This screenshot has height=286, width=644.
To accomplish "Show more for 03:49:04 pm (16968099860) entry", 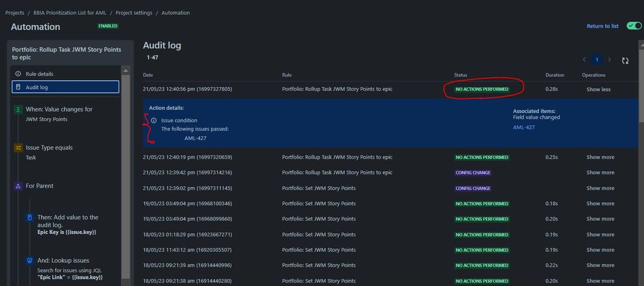I will pos(600,219).
